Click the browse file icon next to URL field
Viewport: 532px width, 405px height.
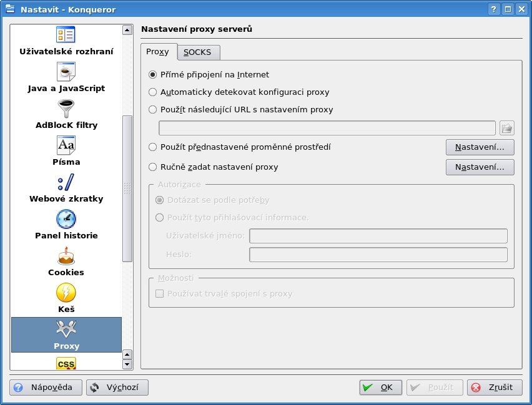tap(507, 128)
